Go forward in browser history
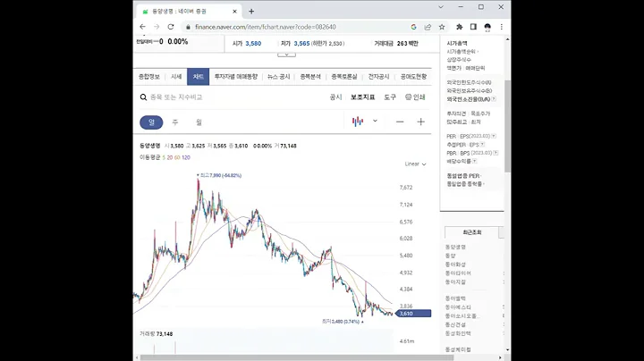This screenshot has height=361, width=644. pos(157,27)
